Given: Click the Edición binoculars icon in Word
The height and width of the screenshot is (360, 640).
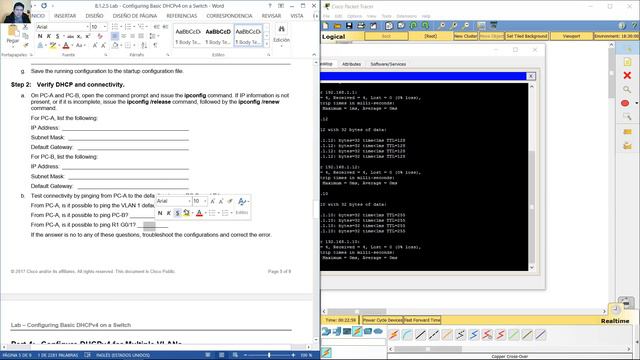Looking at the screenshot, I should [281, 29].
